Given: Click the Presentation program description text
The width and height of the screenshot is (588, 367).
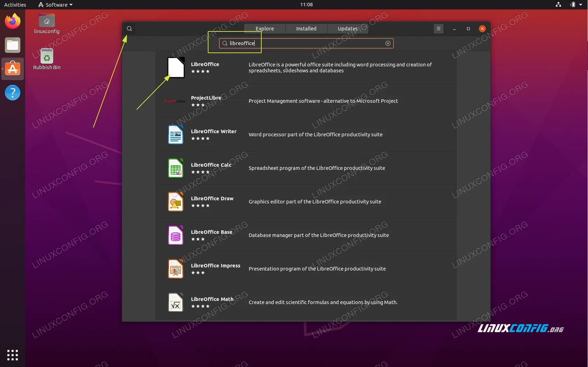Looking at the screenshot, I should click(317, 269).
